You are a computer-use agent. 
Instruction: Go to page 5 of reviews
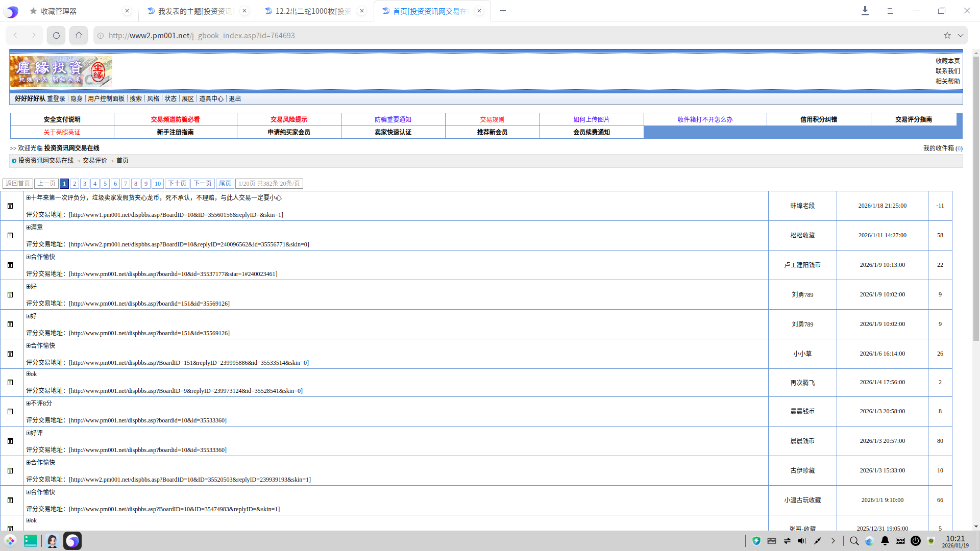105,184
